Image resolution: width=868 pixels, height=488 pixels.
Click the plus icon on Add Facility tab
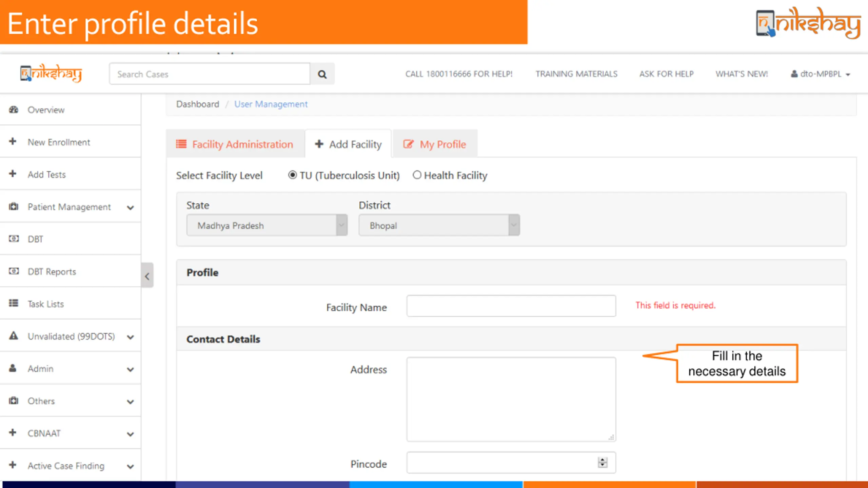(x=319, y=144)
